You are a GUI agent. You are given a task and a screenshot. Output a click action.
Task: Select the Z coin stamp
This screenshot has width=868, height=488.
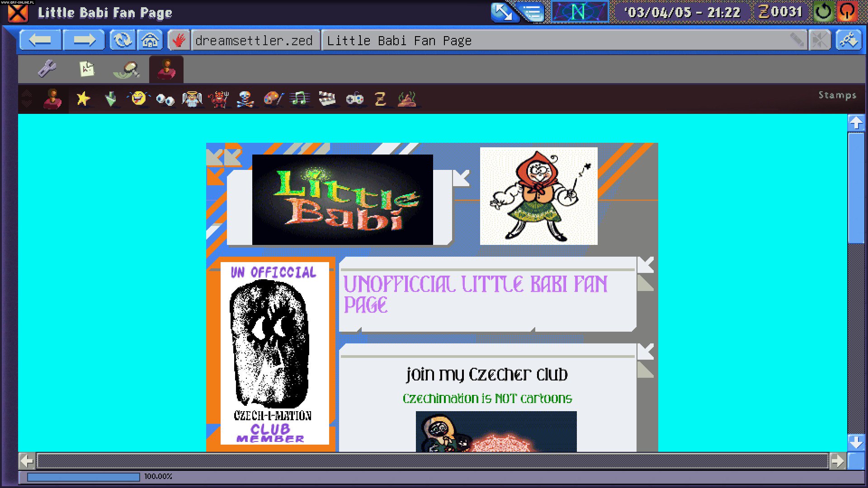[381, 99]
